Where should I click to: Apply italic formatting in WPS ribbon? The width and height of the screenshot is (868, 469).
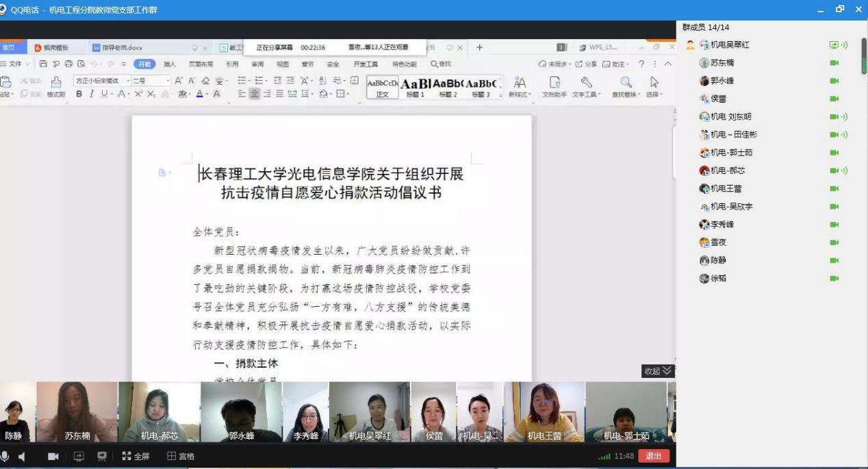point(91,94)
